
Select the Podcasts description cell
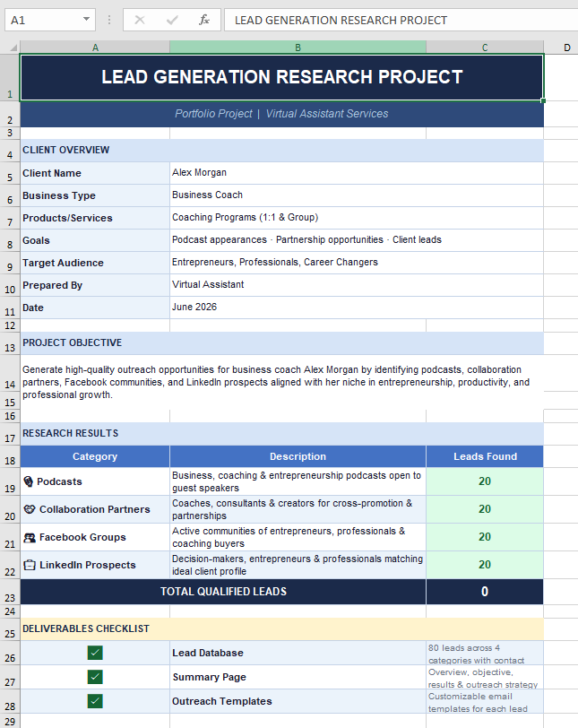click(298, 481)
